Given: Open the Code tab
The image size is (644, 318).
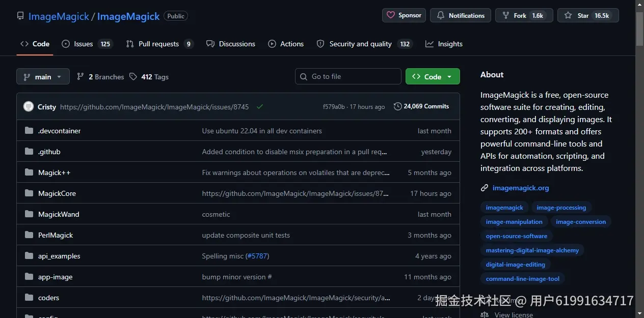Looking at the screenshot, I should coord(35,44).
